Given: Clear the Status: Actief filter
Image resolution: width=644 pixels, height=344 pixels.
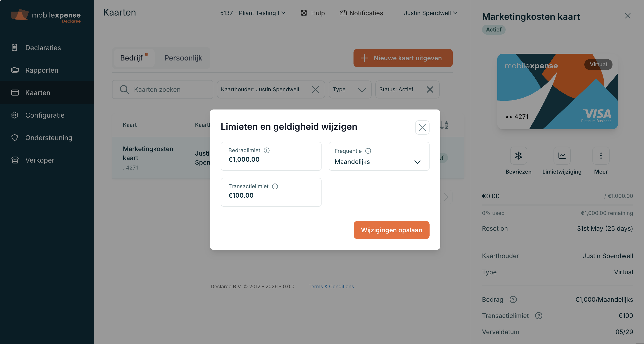Looking at the screenshot, I should click(430, 89).
